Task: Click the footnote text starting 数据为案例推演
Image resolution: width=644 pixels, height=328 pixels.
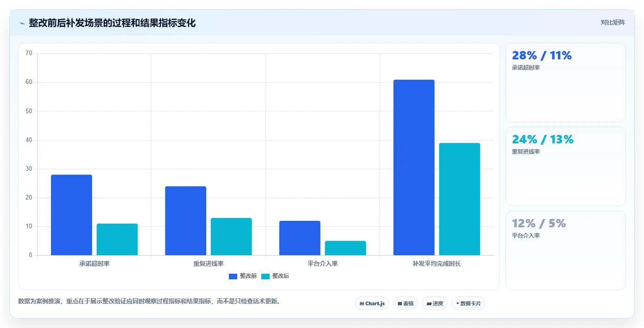Action: tap(149, 301)
